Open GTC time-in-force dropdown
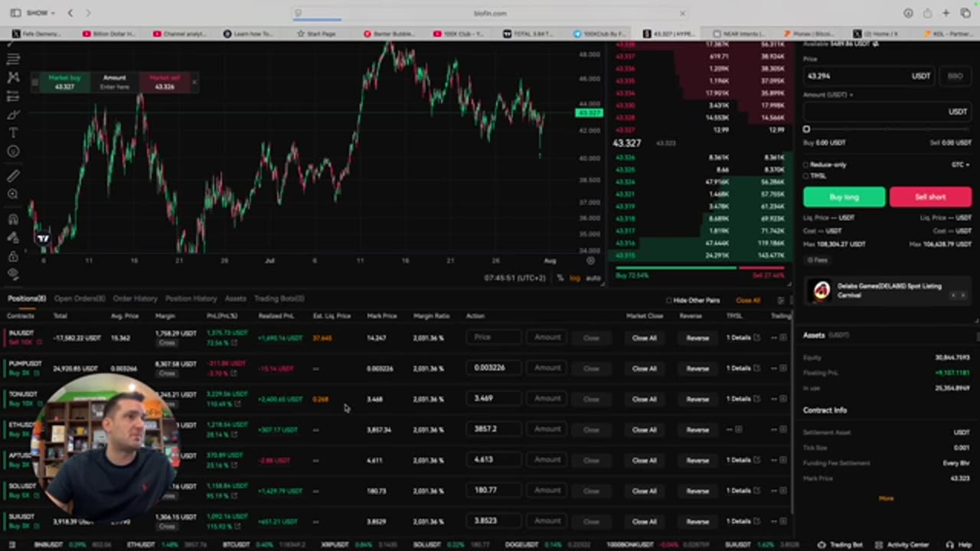 click(961, 165)
